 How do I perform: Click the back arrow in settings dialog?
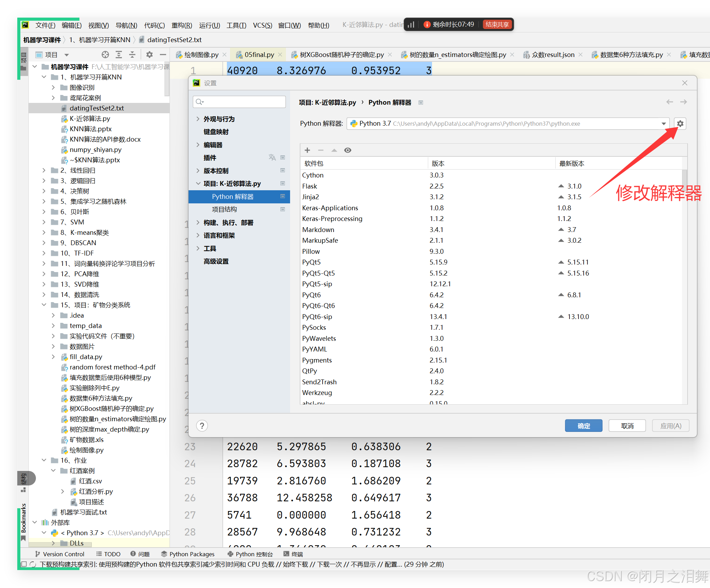[x=669, y=102]
